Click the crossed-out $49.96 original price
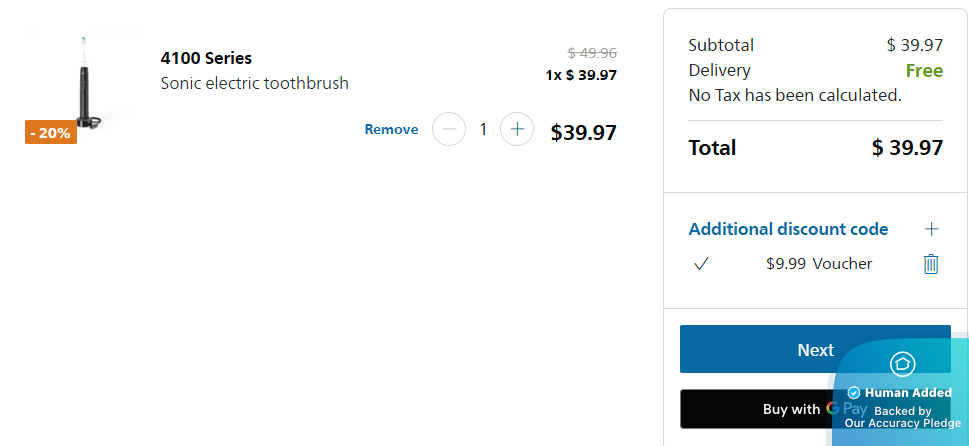Screen dimensions: 969x446 coord(592,53)
